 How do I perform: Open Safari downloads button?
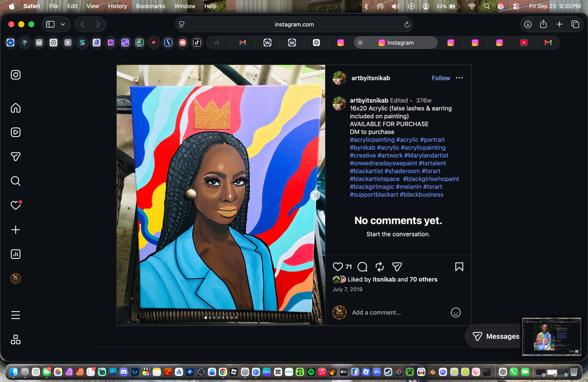527,24
